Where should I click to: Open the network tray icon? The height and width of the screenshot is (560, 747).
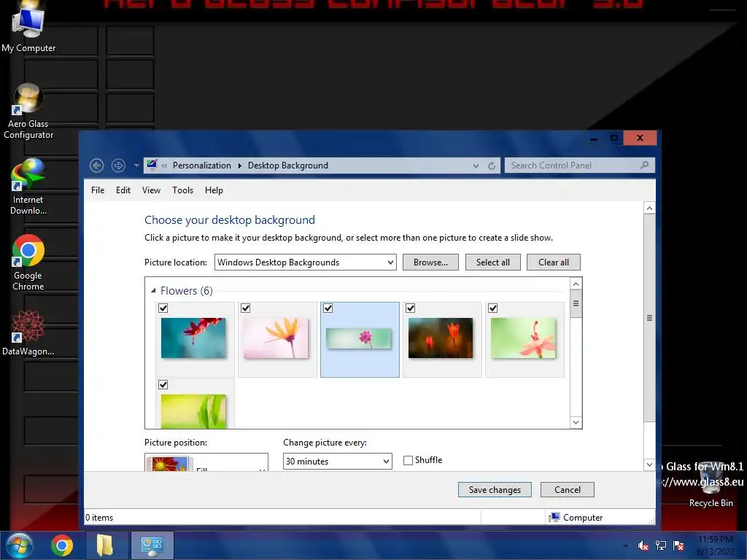[661, 545]
